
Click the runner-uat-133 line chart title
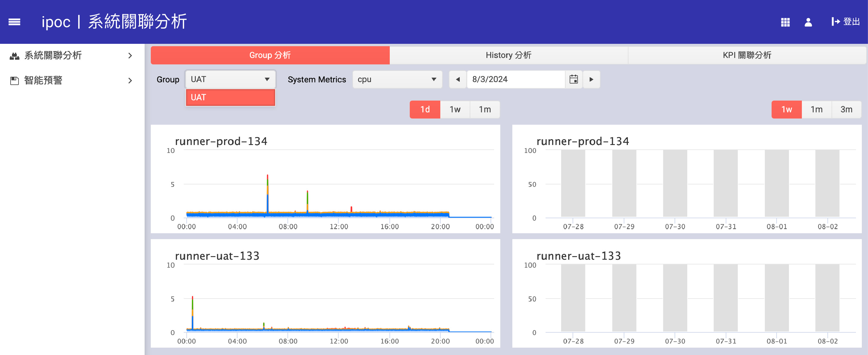(x=217, y=256)
